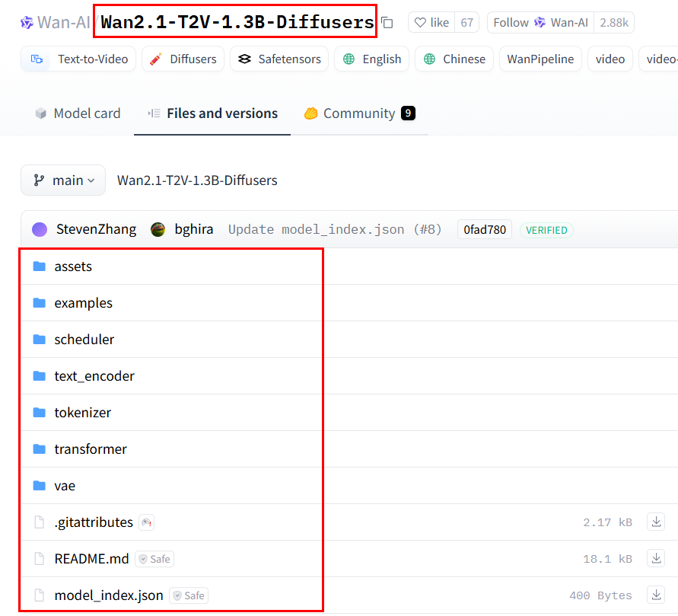Click the Safetensors tag
Screen dimensions: 678x616
[279, 59]
